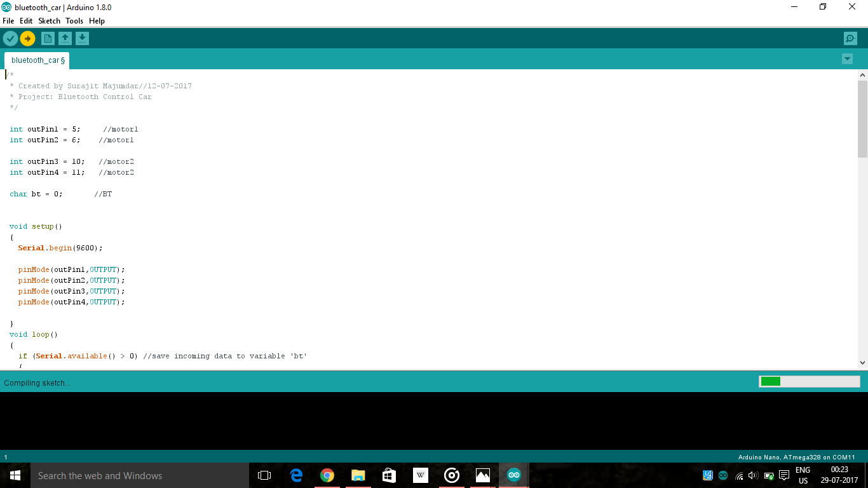The image size is (868, 488).
Task: Upload the sketch using the arrow icon
Action: [27, 38]
